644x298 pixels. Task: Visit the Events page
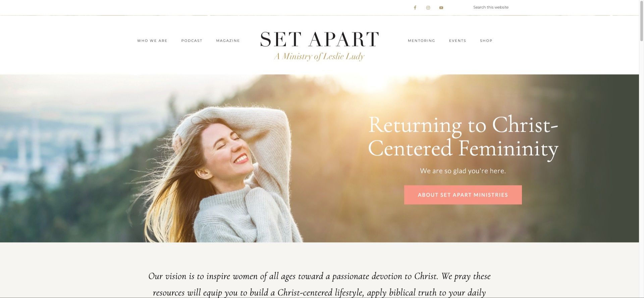click(x=458, y=41)
